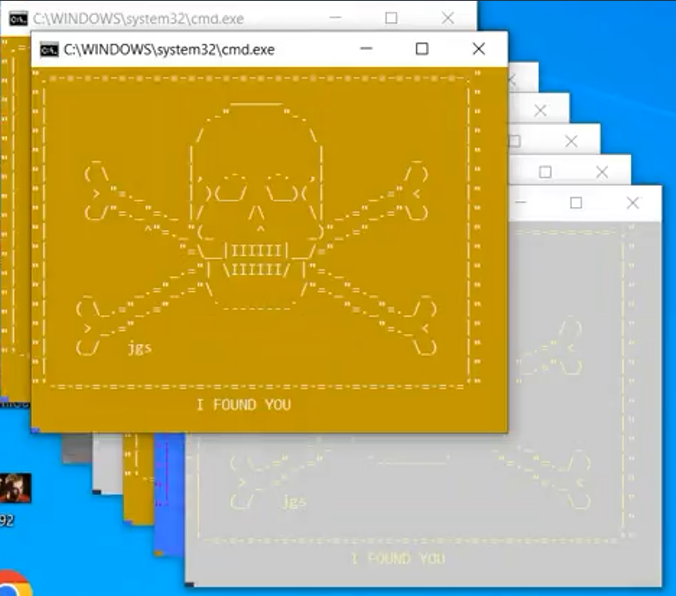Click "I FOUND YOU" text in the yellow window
This screenshot has height=596, width=676.
[x=243, y=405]
